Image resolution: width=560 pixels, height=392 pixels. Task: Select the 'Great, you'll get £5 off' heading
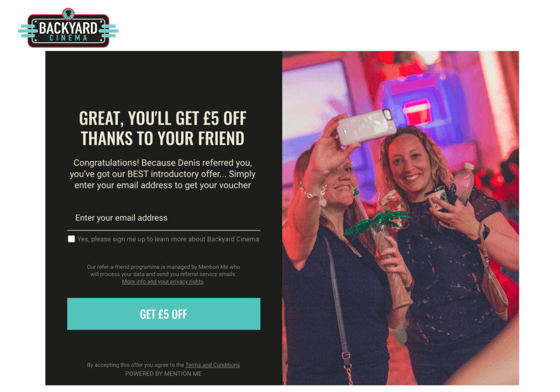pos(163,128)
